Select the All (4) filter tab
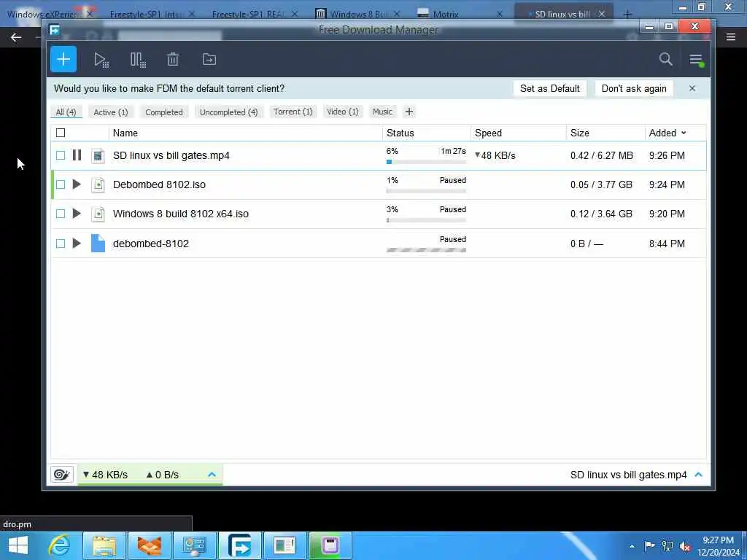747x560 pixels. coord(66,112)
